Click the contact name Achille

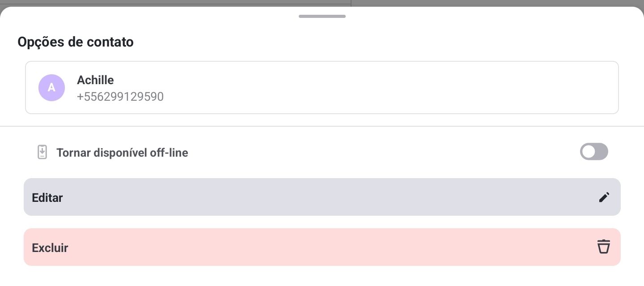pos(95,80)
